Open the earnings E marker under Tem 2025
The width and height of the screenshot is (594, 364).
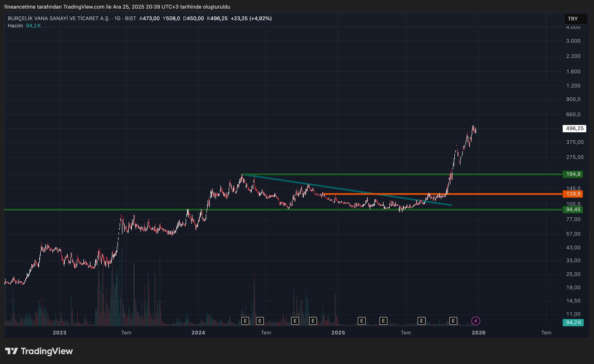tap(422, 321)
